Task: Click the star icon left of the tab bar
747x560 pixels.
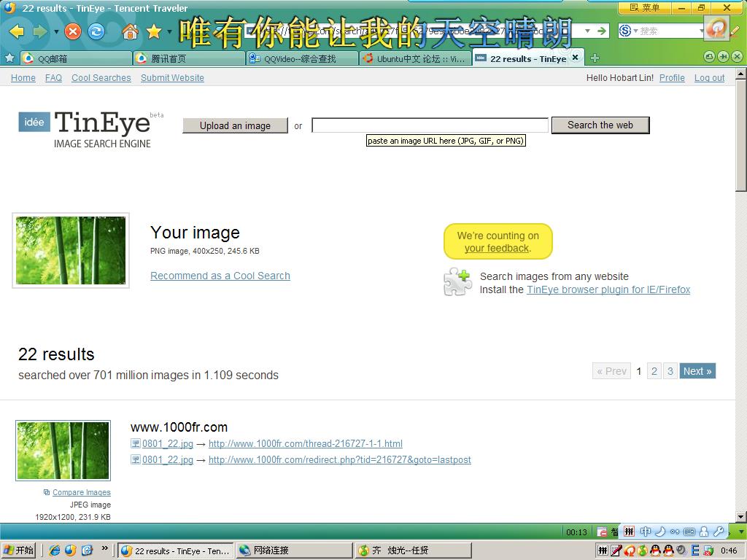Action: (9, 58)
